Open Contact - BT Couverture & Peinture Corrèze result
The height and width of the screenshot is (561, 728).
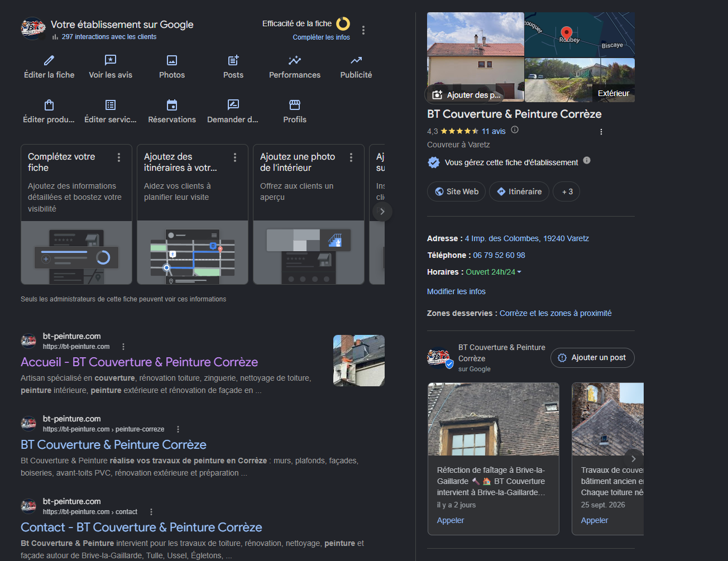point(141,527)
